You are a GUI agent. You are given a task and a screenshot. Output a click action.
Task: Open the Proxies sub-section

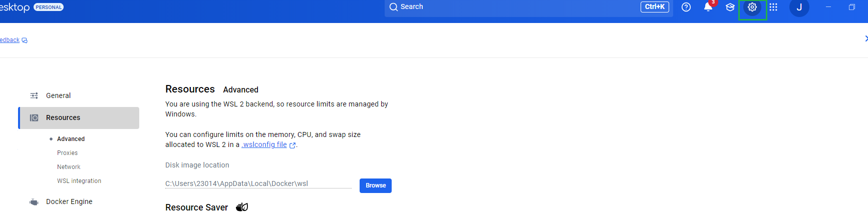click(67, 153)
